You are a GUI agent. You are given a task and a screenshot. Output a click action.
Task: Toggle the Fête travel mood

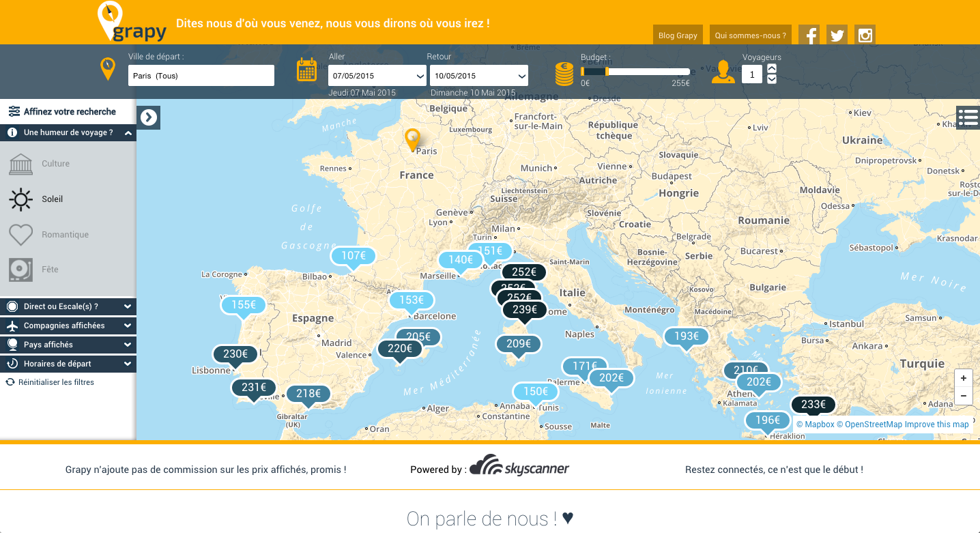click(68, 270)
